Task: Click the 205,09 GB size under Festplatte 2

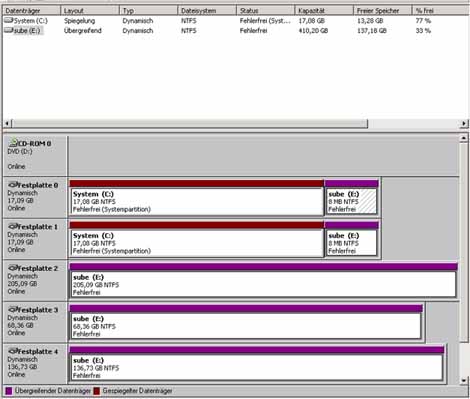Action: [x=22, y=284]
